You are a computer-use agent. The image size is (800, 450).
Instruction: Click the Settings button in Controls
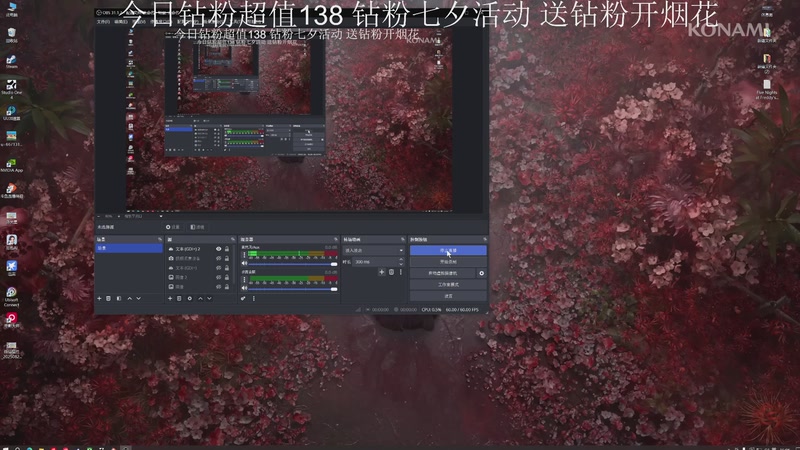point(448,296)
